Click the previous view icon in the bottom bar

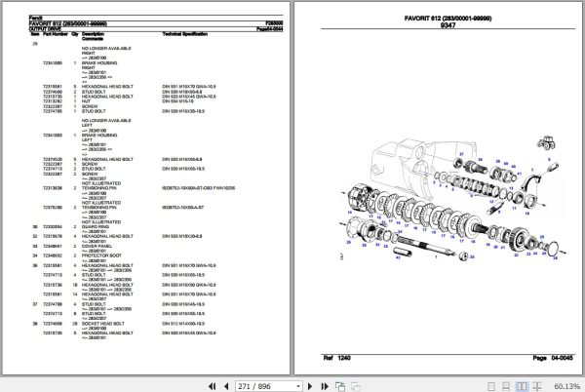340,386
